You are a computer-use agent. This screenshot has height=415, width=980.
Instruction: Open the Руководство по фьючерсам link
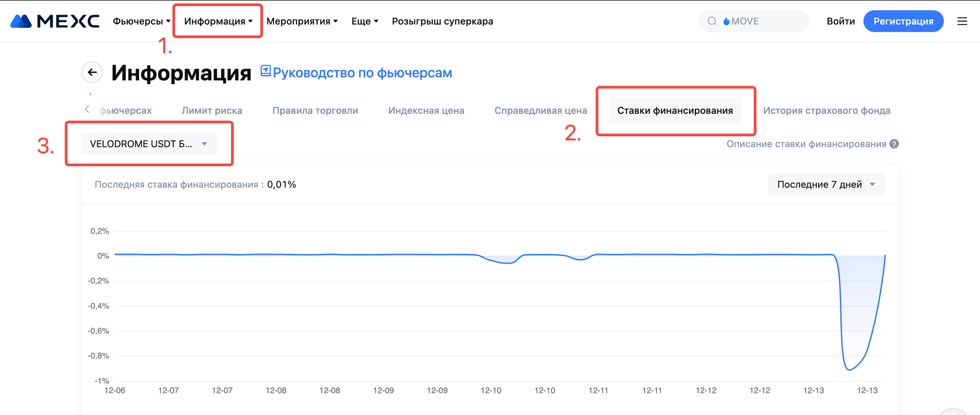(362, 73)
